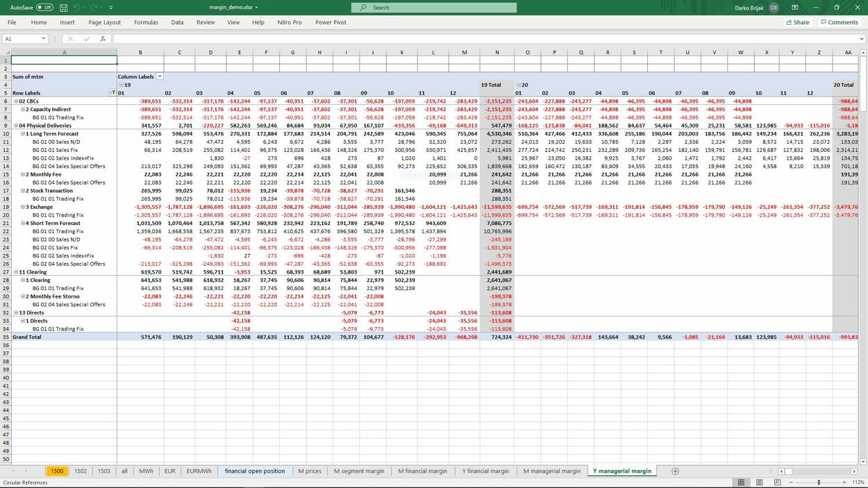Open the Insert Function (fx) icon

103,39
